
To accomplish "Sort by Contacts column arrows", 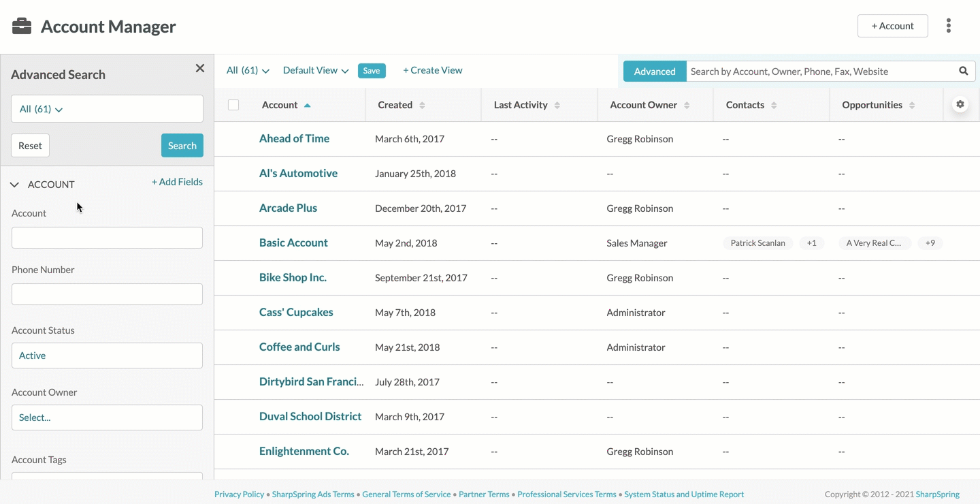I will (774, 105).
